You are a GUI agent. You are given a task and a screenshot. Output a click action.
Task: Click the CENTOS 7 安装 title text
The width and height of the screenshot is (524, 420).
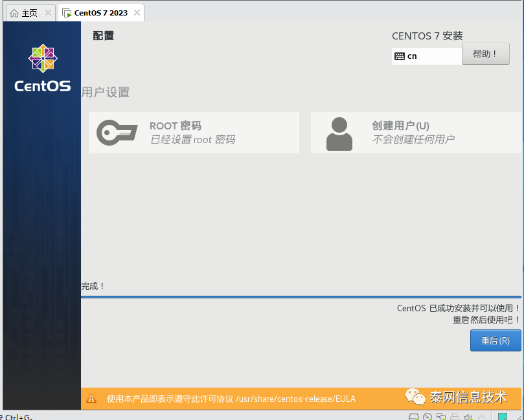point(427,36)
